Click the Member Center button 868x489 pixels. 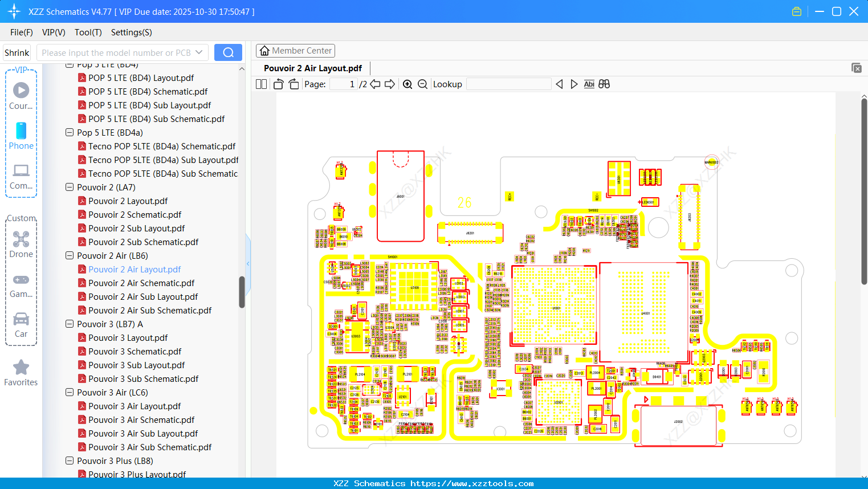(295, 50)
